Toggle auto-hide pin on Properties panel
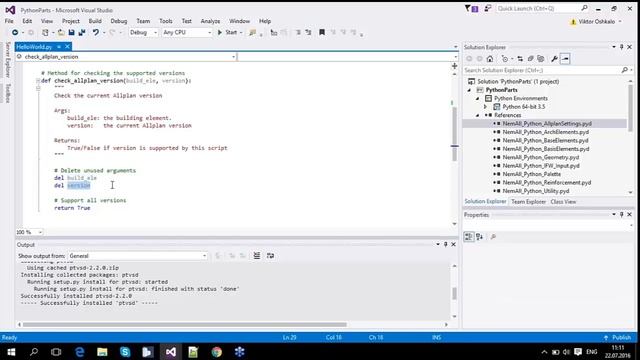Viewport: 640px width, 360px height. (622, 214)
